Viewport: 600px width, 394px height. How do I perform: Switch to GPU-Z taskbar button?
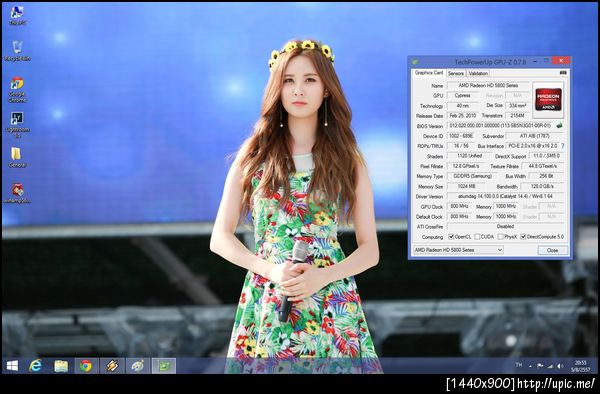164,366
